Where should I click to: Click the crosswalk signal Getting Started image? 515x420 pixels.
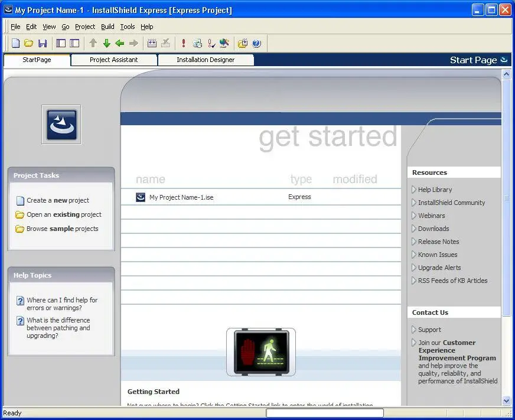261,352
